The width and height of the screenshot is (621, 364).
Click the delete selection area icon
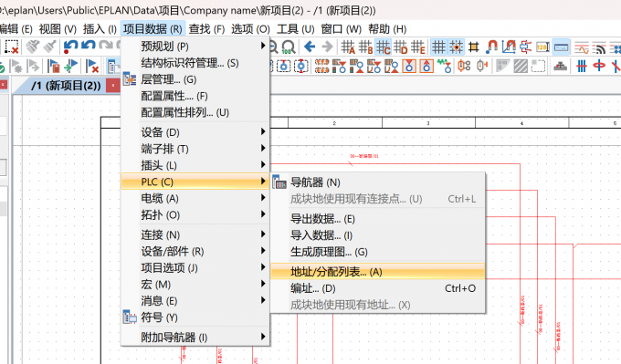click(x=11, y=47)
